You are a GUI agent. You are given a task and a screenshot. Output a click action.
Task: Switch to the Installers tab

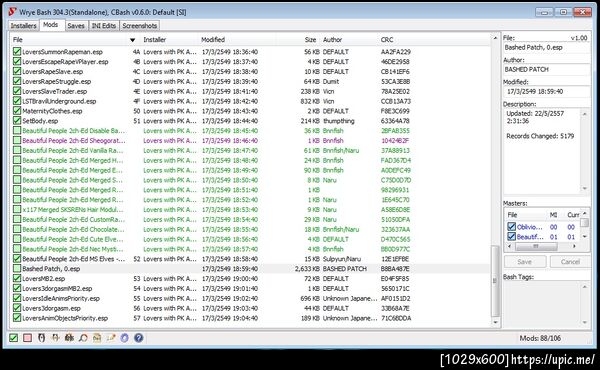point(23,26)
